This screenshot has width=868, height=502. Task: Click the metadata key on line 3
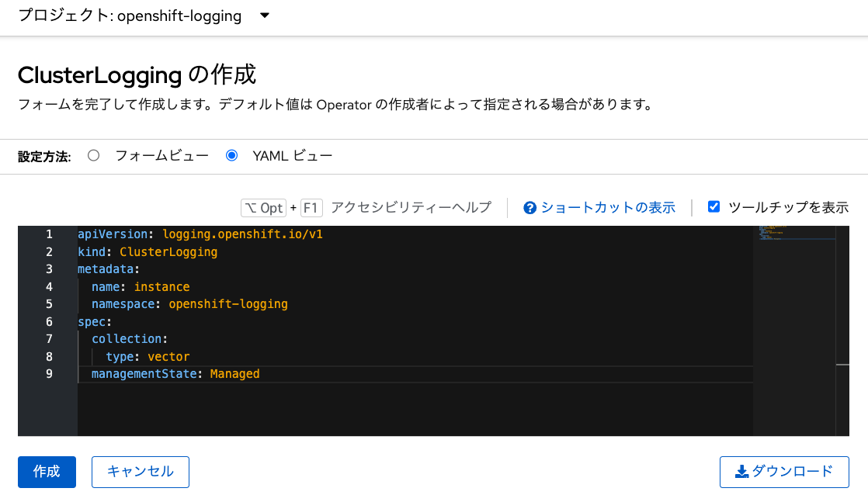point(105,269)
